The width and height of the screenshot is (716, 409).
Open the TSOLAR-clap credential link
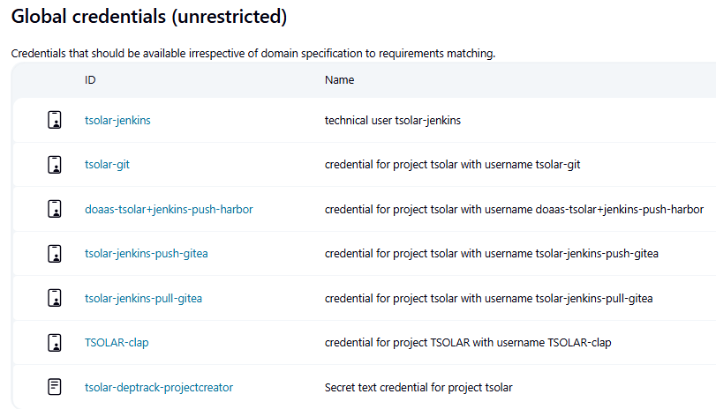pyautogui.click(x=117, y=342)
